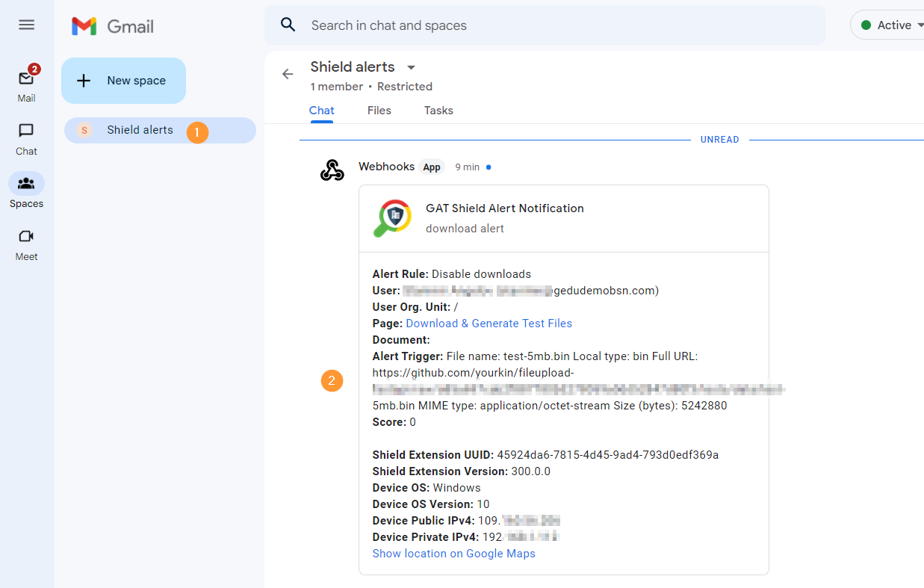Open Download & Generate Test Files link
The height and width of the screenshot is (588, 924).
(489, 324)
